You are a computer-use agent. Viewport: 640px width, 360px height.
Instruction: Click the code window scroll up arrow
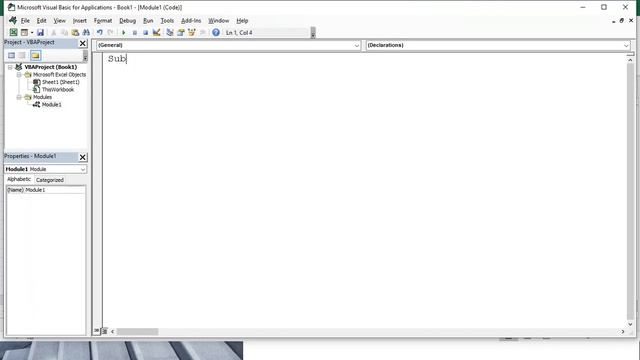tap(630, 60)
